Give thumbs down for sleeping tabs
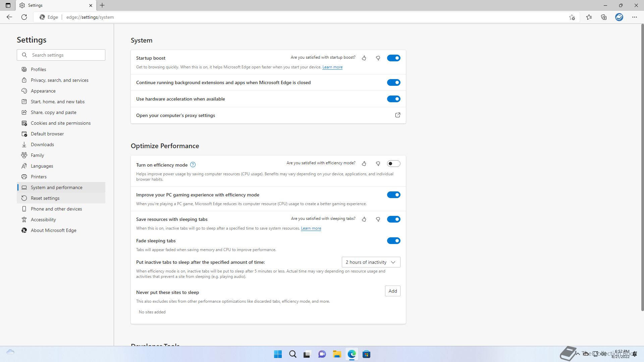The height and width of the screenshot is (362, 644). [x=378, y=219]
